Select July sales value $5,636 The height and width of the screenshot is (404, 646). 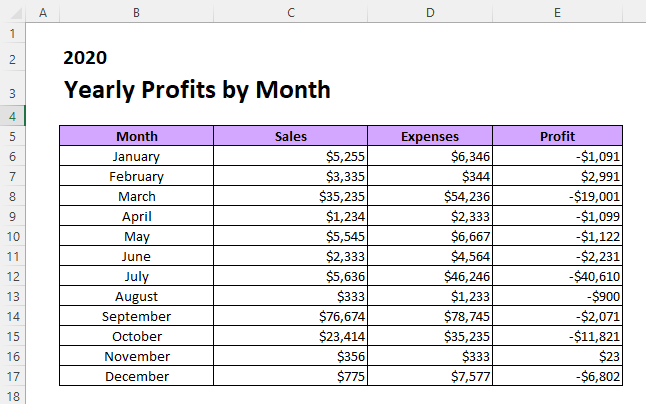click(290, 276)
